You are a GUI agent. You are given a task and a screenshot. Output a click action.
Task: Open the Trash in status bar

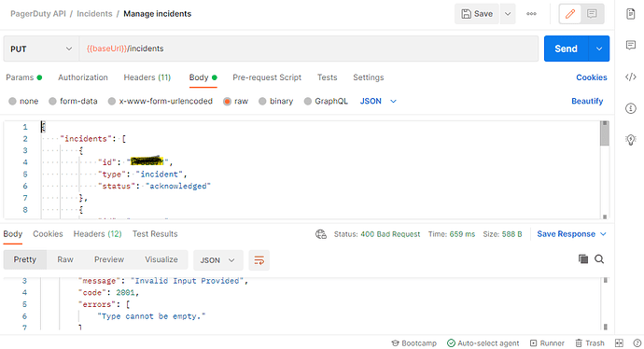[590, 343]
